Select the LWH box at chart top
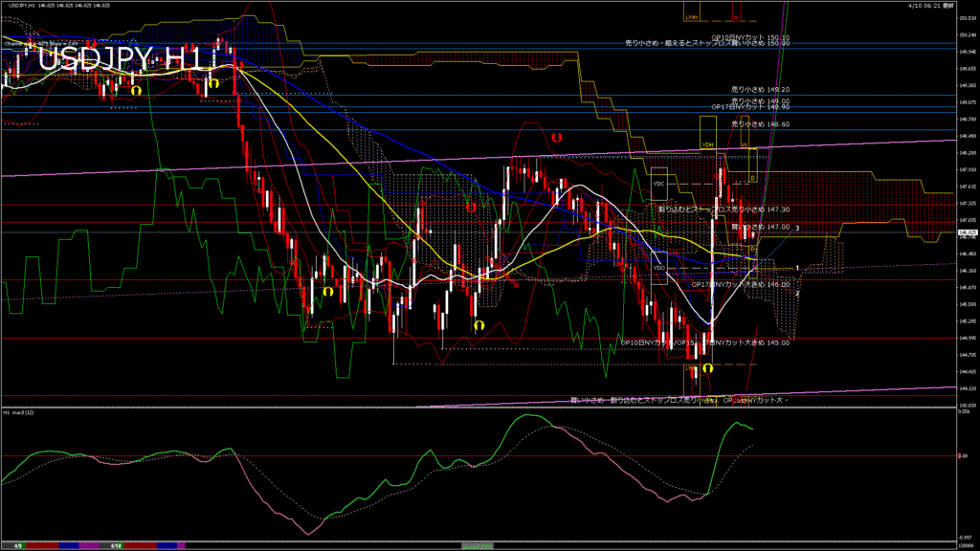Screen dimensions: 980x551 click(691, 16)
